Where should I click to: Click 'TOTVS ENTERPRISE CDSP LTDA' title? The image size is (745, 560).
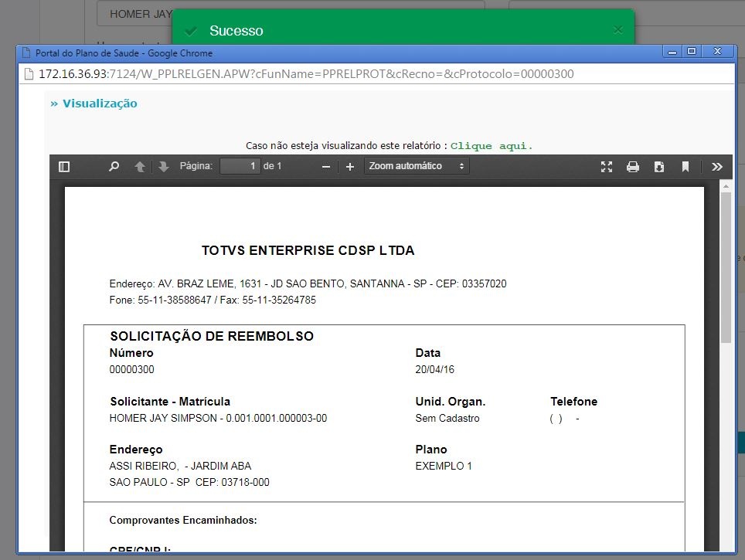point(308,250)
